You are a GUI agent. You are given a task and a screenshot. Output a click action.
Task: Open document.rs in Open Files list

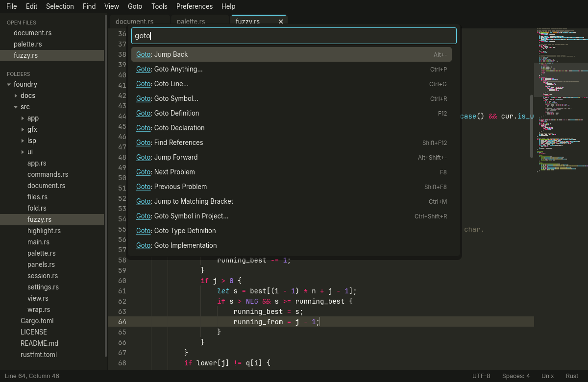click(x=52, y=33)
